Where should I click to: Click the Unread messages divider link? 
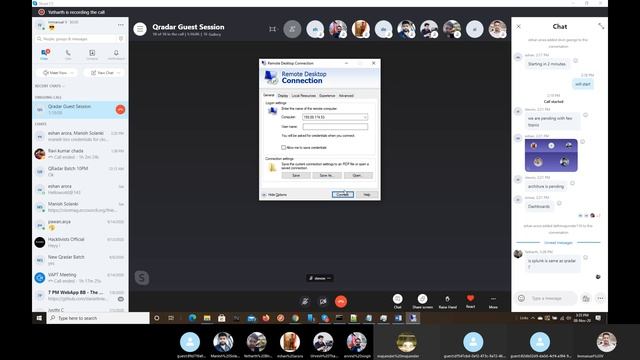pos(558,242)
